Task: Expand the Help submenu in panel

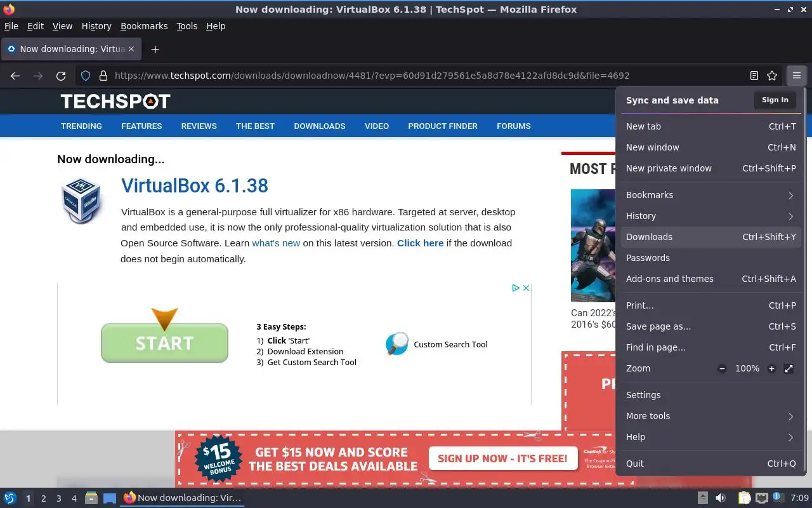Action: point(710,437)
